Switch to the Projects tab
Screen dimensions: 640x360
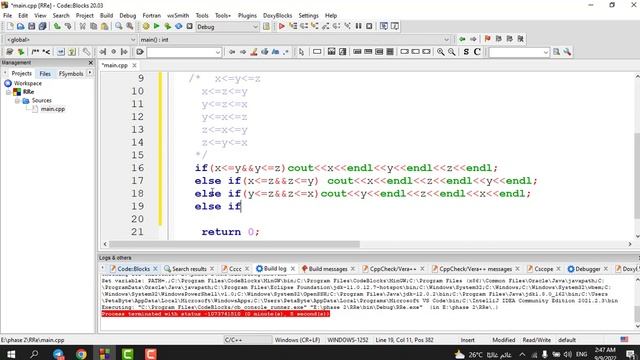21,73
